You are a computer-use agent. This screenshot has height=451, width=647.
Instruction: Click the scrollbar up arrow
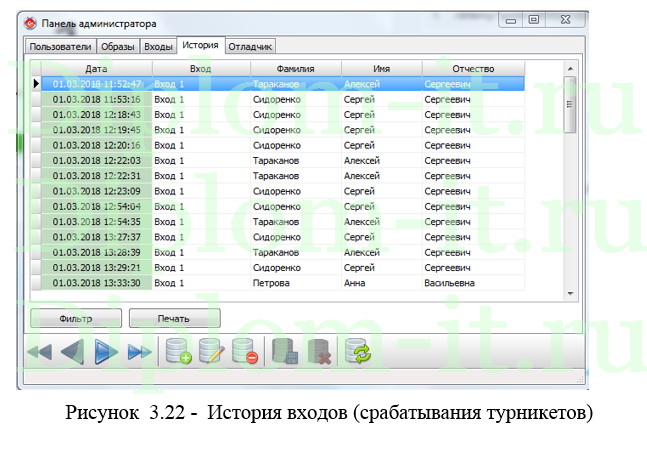coord(570,68)
